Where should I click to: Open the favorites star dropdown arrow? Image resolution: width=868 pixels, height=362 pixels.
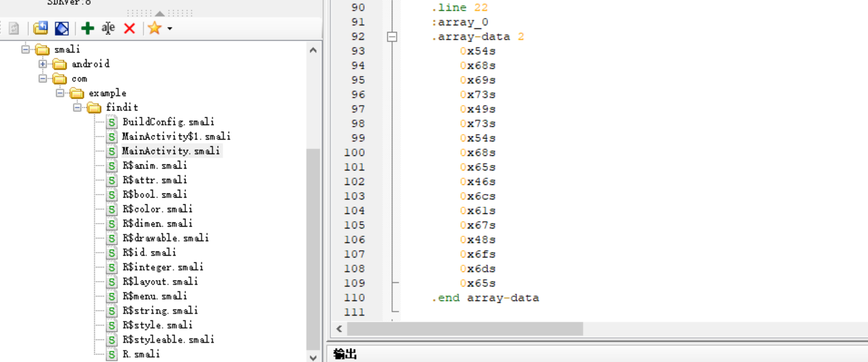(170, 29)
